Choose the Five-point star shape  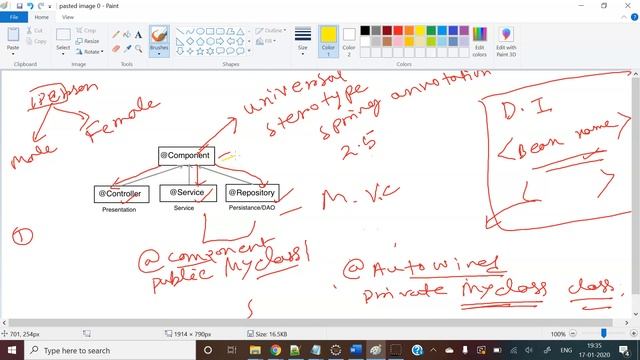click(x=200, y=51)
